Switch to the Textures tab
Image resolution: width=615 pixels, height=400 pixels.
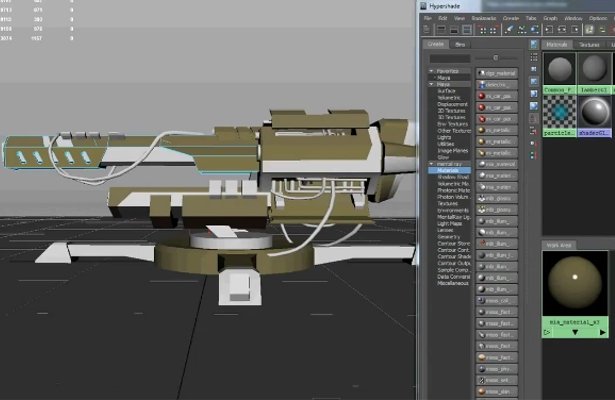click(589, 45)
